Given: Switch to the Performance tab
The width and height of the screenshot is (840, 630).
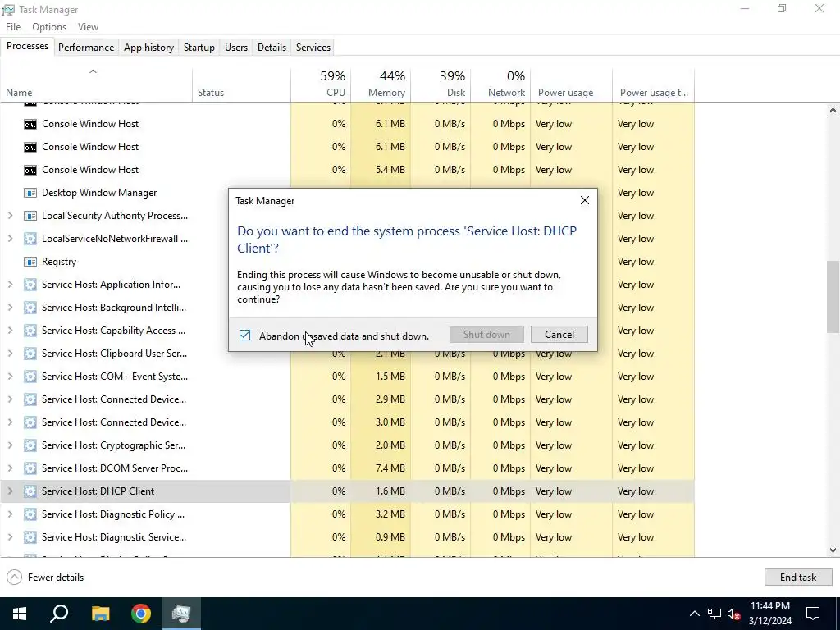Looking at the screenshot, I should coord(86,48).
